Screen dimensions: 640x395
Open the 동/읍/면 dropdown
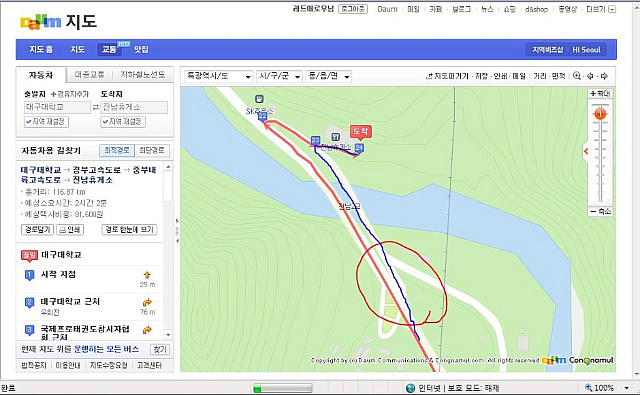pyautogui.click(x=328, y=76)
